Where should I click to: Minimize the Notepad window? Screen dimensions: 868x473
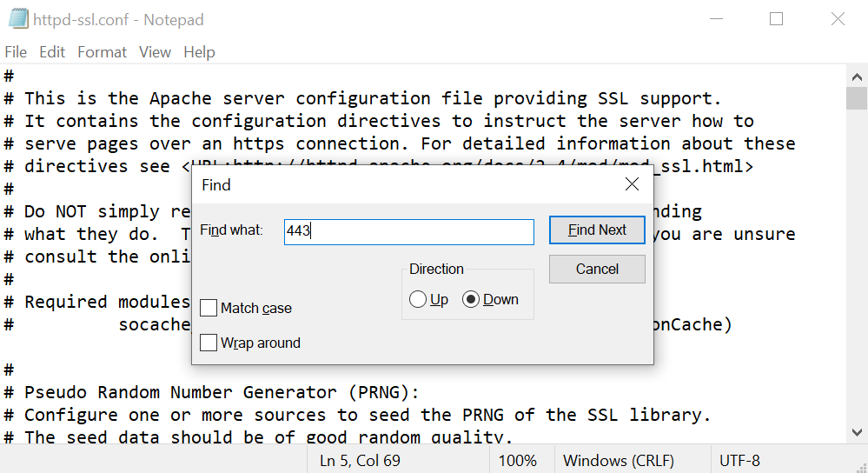pos(716,19)
